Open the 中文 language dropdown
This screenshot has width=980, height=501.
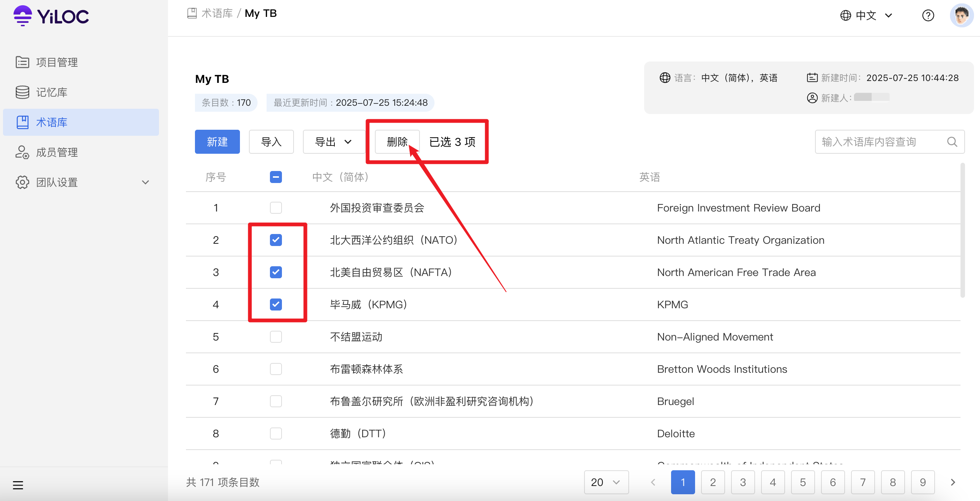click(x=866, y=16)
